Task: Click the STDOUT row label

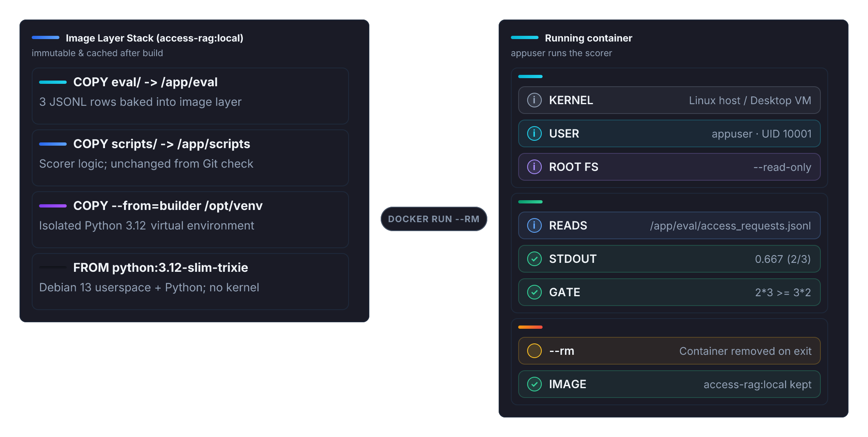Action: (x=573, y=259)
